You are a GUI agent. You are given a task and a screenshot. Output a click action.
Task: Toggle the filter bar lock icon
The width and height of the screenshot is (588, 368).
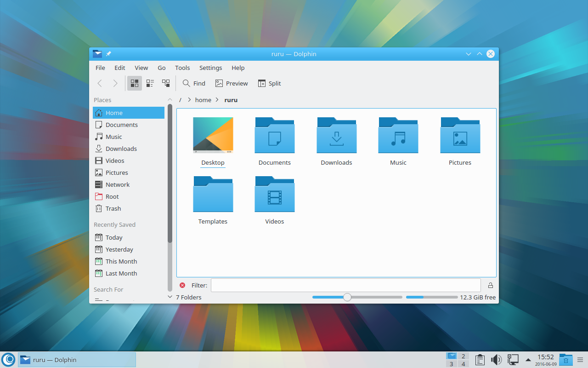(490, 285)
